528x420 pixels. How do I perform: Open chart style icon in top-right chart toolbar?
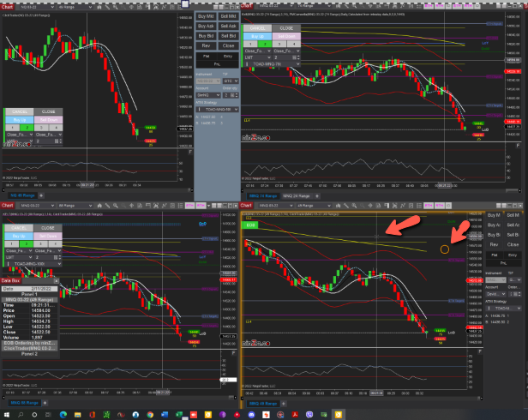(338, 6)
